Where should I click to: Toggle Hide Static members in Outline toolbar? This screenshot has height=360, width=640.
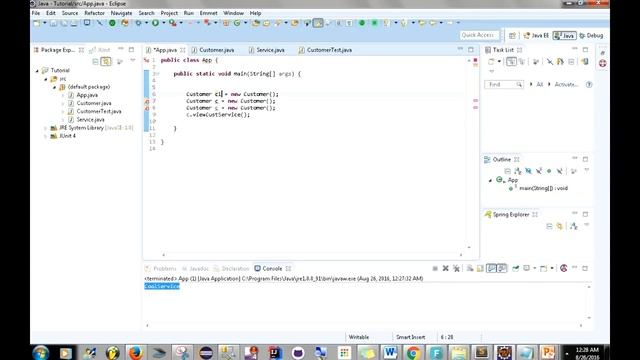click(x=539, y=171)
